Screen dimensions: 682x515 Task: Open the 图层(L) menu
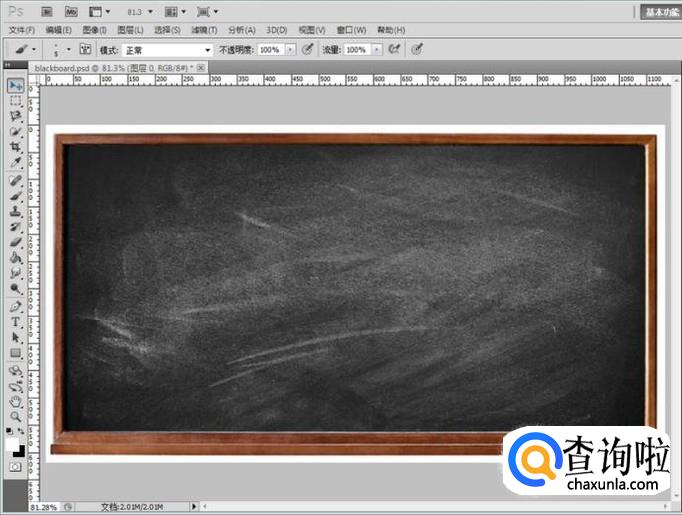(130, 30)
